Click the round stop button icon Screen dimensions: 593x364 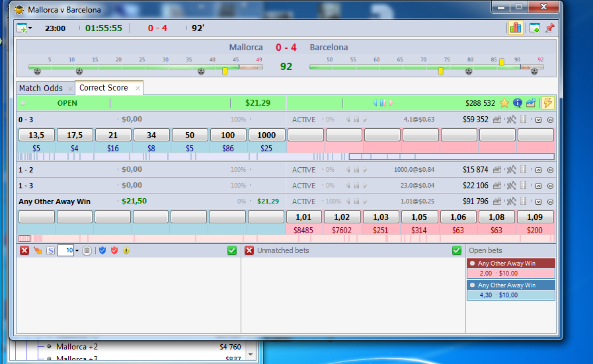pyautogui.click(x=87, y=250)
